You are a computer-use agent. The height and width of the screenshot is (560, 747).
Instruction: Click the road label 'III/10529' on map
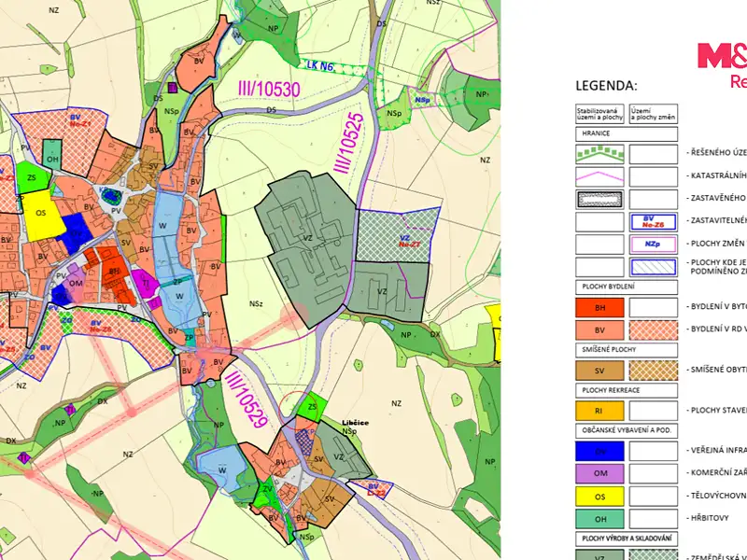coord(246,399)
